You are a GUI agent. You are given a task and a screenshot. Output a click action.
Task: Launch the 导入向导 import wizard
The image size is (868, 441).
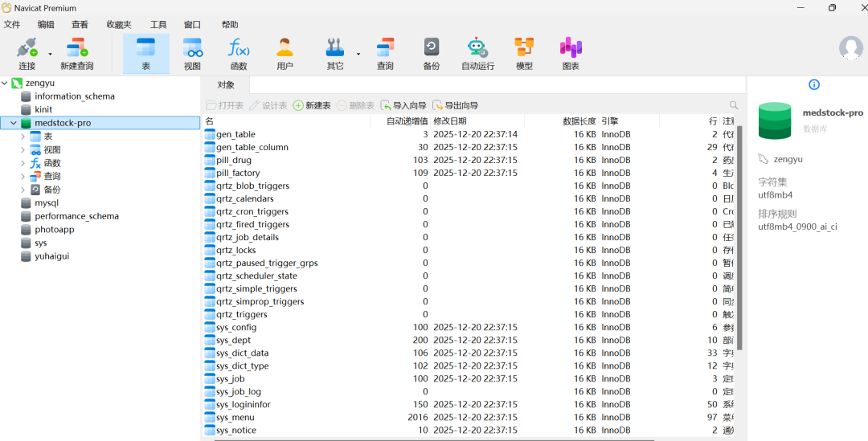tap(403, 105)
